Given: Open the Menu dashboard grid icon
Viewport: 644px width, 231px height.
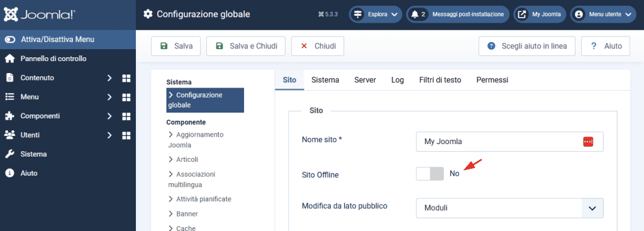Looking at the screenshot, I should (126, 97).
